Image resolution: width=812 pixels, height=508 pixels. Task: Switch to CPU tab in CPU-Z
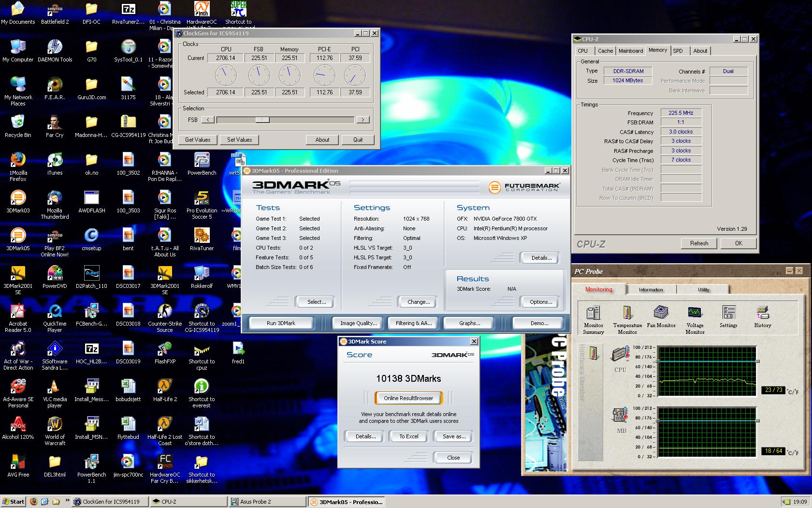583,51
